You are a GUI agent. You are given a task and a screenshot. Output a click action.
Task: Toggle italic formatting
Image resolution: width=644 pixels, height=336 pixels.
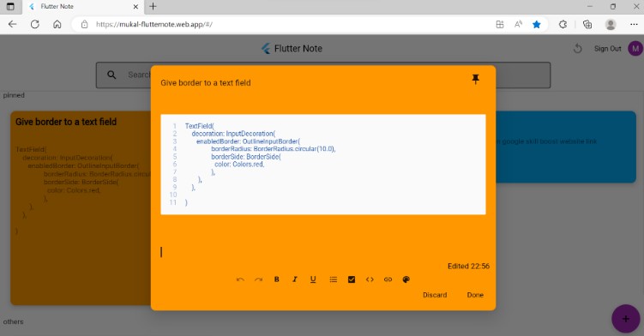pyautogui.click(x=294, y=279)
